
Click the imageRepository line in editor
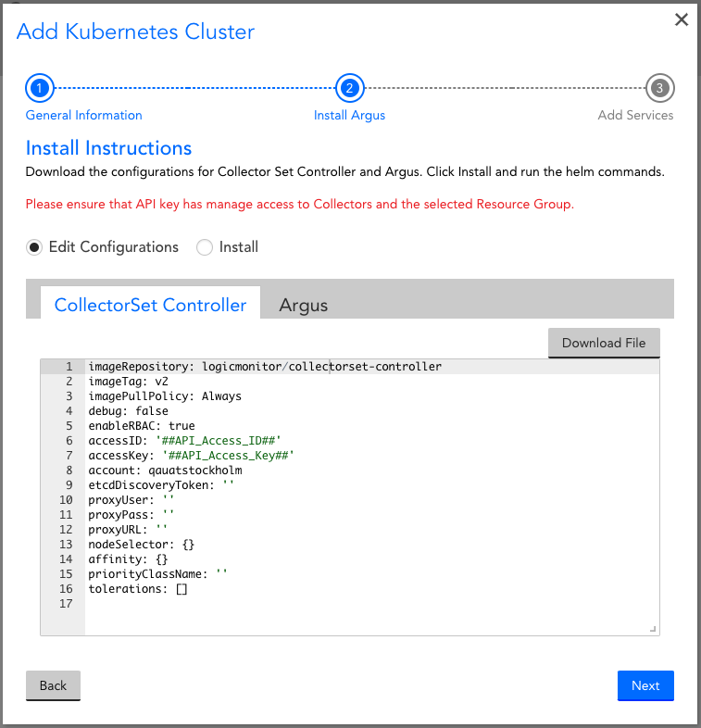click(x=264, y=367)
